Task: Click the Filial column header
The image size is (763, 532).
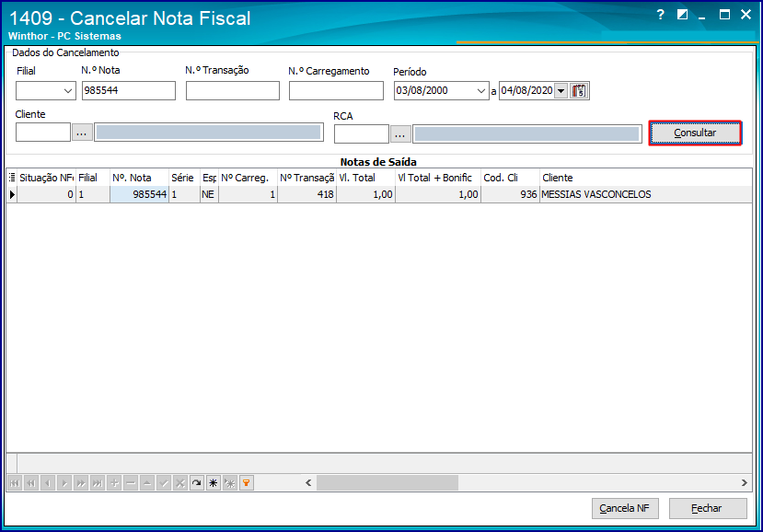Action: click(x=93, y=178)
